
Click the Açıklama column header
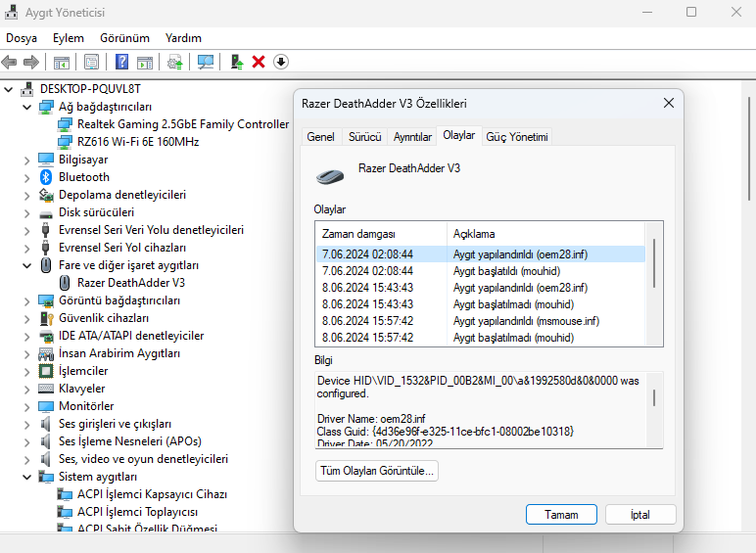pos(545,234)
